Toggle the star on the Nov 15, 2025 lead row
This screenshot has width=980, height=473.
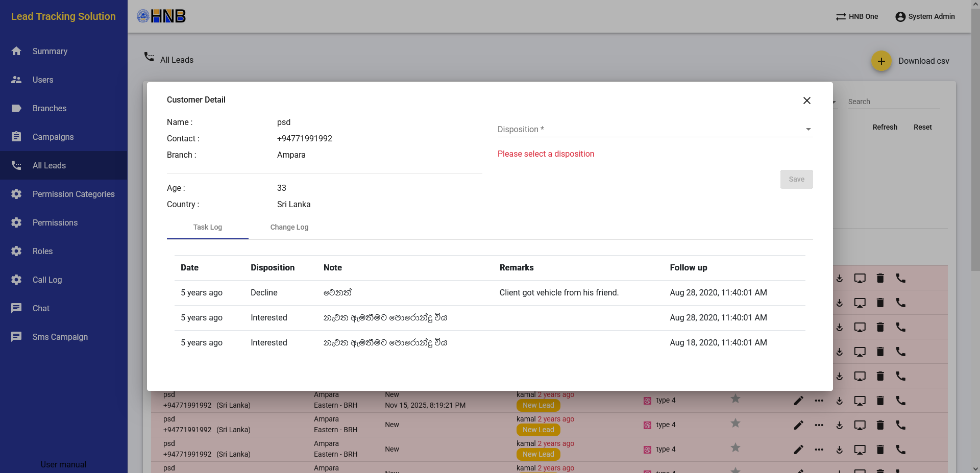[735, 399]
